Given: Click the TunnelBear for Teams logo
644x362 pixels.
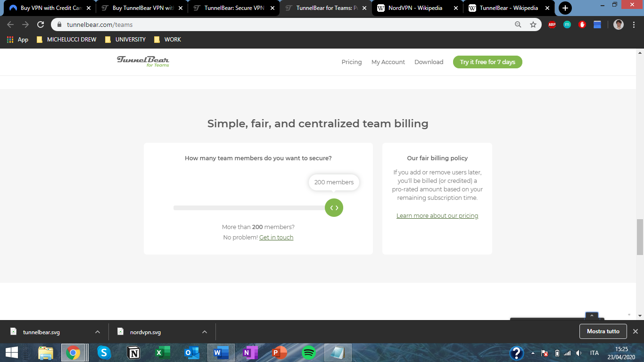Looking at the screenshot, I should (x=143, y=61).
